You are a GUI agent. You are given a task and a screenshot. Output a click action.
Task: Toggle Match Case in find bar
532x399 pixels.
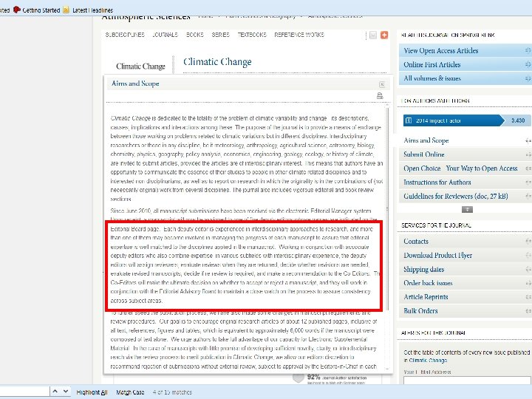pyautogui.click(x=130, y=392)
